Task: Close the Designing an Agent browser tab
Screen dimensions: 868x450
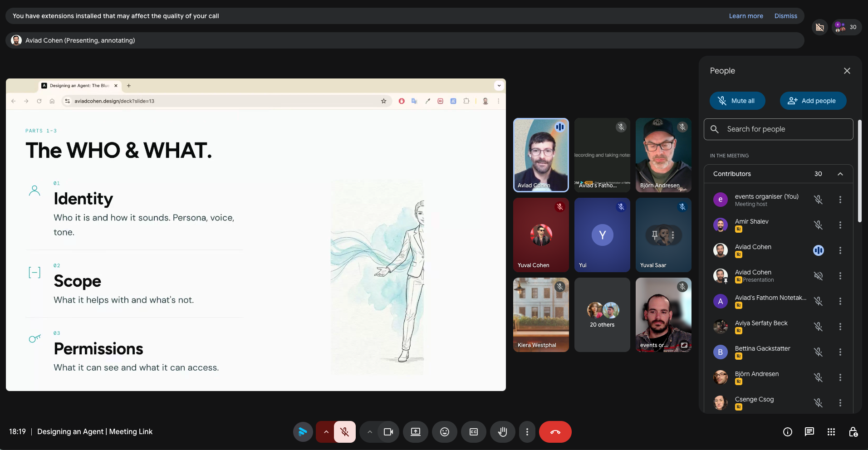Action: point(116,86)
